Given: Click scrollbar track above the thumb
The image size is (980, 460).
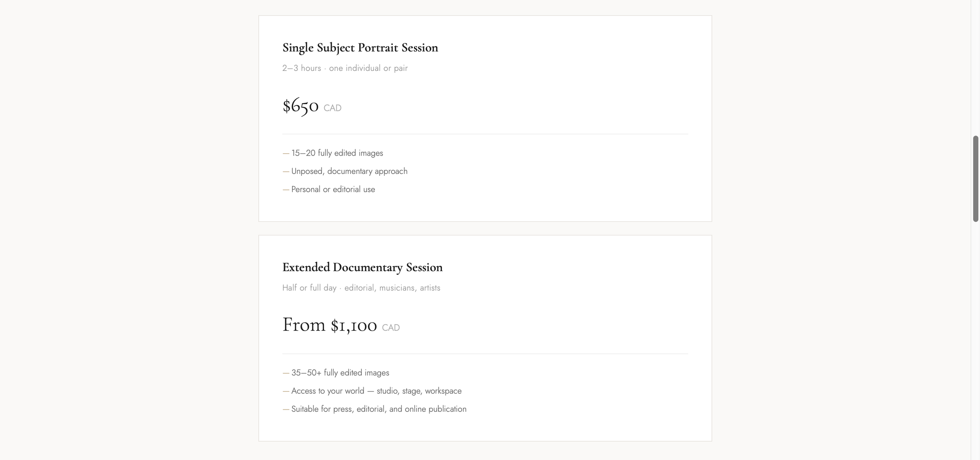Looking at the screenshot, I should 975,67.
